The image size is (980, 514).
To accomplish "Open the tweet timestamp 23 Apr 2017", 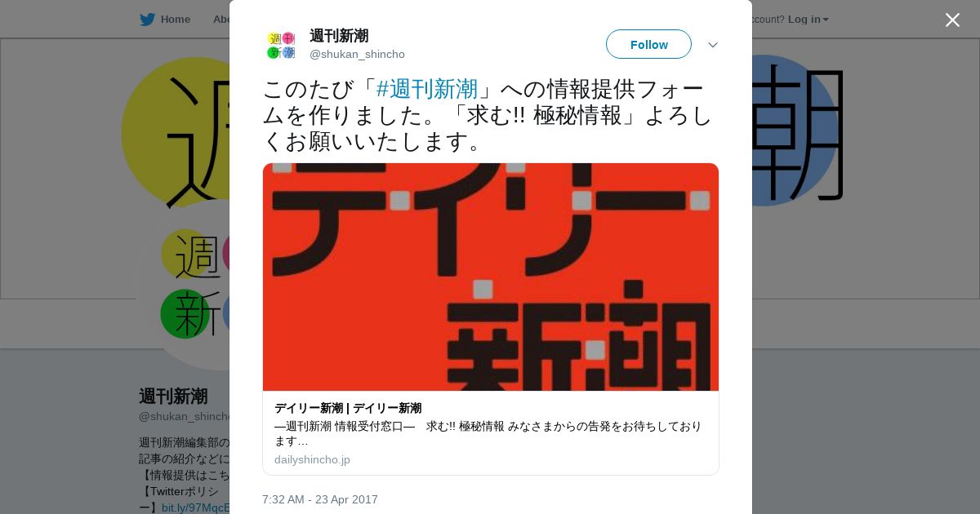I will [x=320, y=499].
